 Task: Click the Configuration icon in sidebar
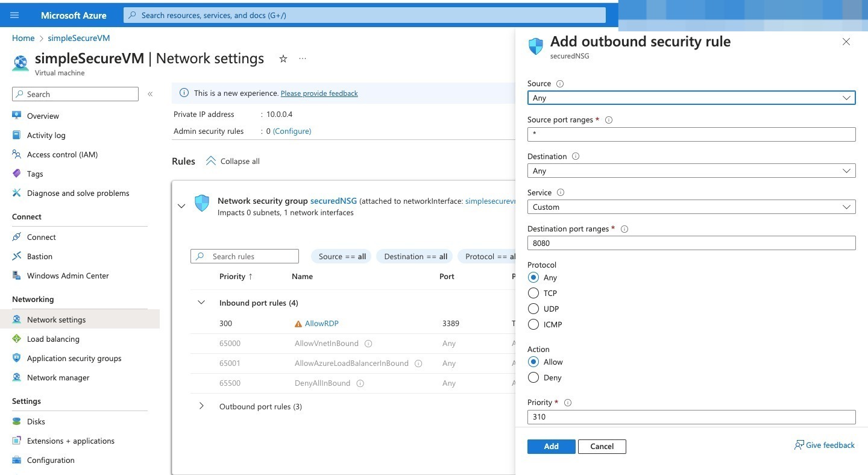click(17, 460)
